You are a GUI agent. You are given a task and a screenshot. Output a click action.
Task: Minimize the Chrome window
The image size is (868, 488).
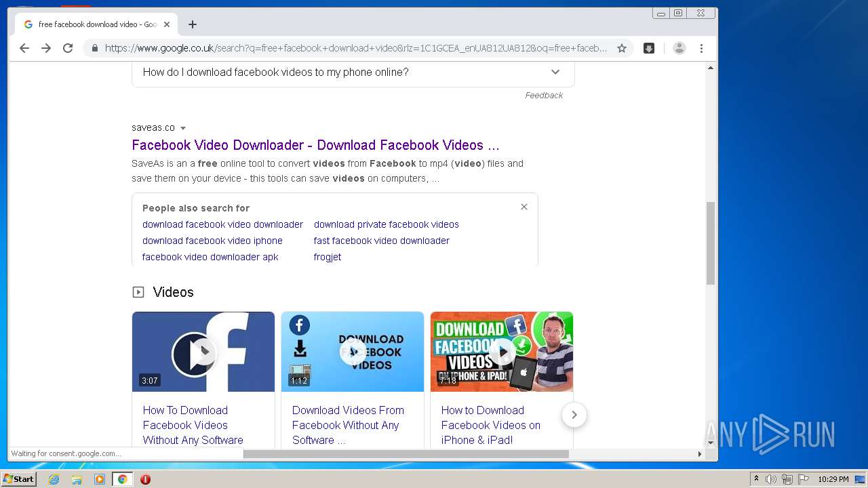coord(661,13)
